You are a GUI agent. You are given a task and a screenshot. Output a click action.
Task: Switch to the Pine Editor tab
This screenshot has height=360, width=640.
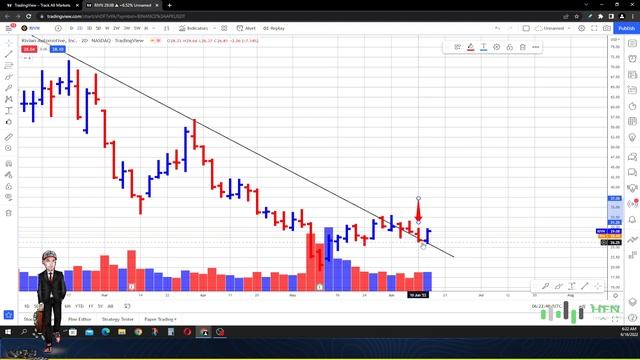tap(80, 319)
